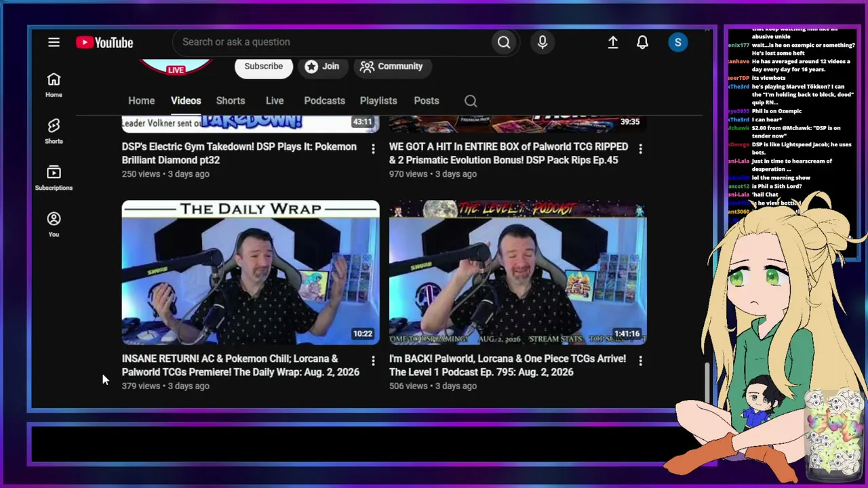Open the account avatar menu
This screenshot has width=868, height=488.
pos(678,42)
